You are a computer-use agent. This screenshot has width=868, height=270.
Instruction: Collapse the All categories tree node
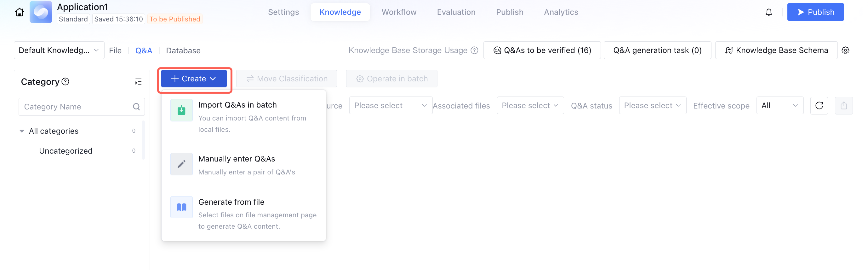(x=22, y=131)
